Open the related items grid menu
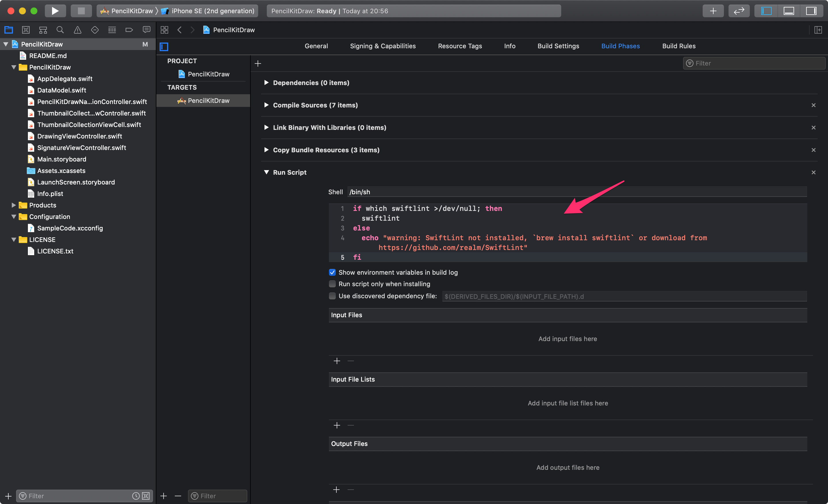Image resolution: width=828 pixels, height=504 pixels. coord(164,30)
